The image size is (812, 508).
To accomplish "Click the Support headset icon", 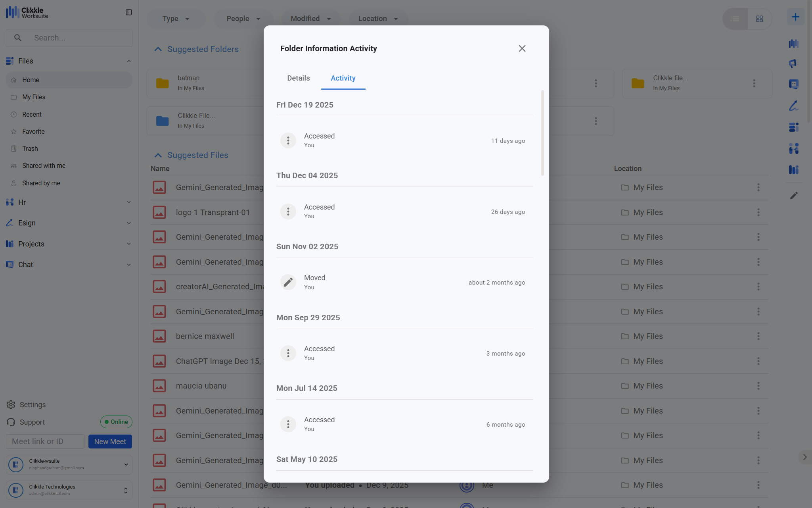I will point(11,422).
